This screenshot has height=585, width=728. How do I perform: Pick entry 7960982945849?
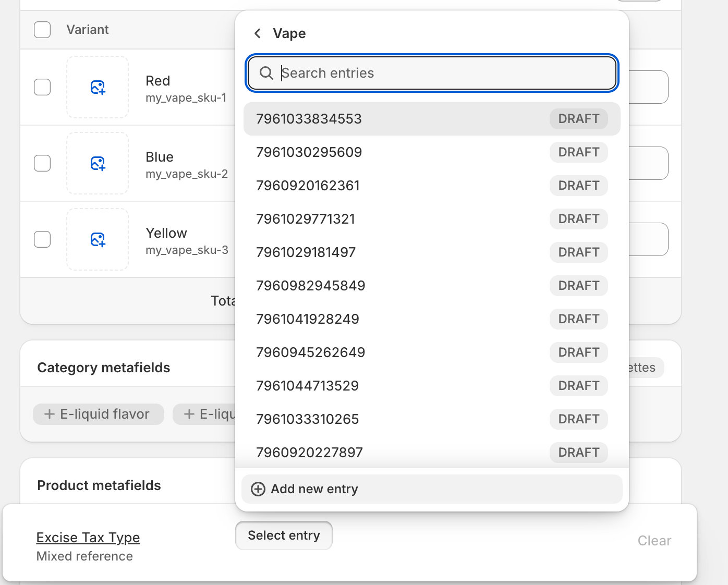(310, 286)
